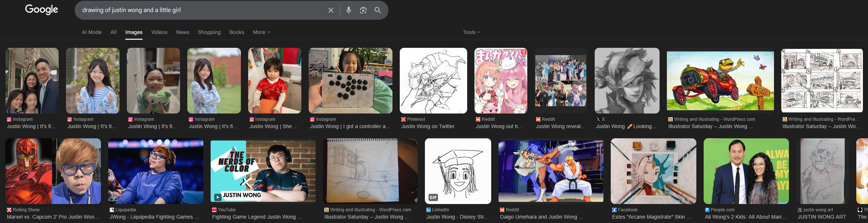Open 'JUSTIN WONG ART' link
This screenshot has height=223, width=868.
coord(822,217)
